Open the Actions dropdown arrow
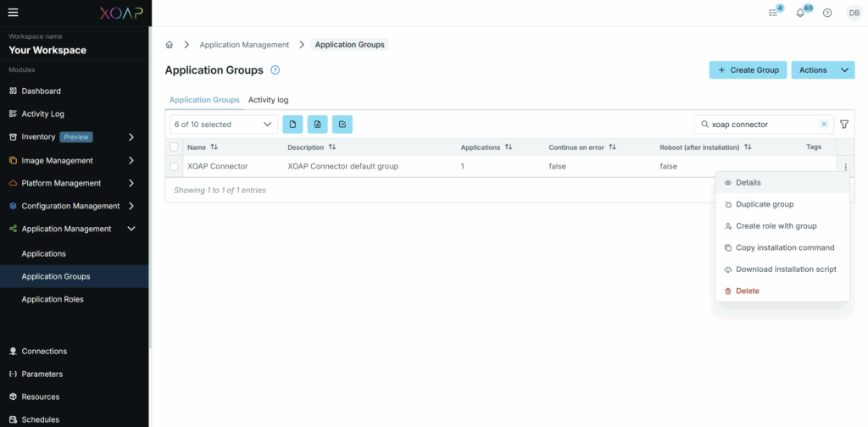The height and width of the screenshot is (427, 868). coord(844,70)
